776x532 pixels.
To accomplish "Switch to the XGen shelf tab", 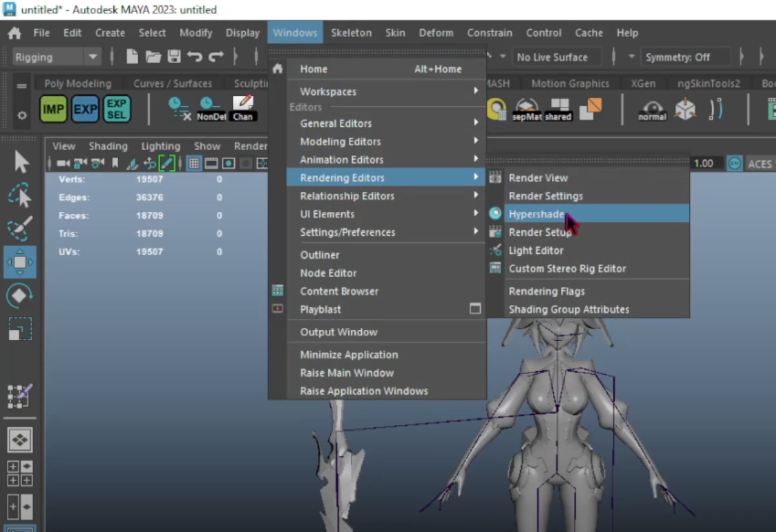I will click(643, 83).
